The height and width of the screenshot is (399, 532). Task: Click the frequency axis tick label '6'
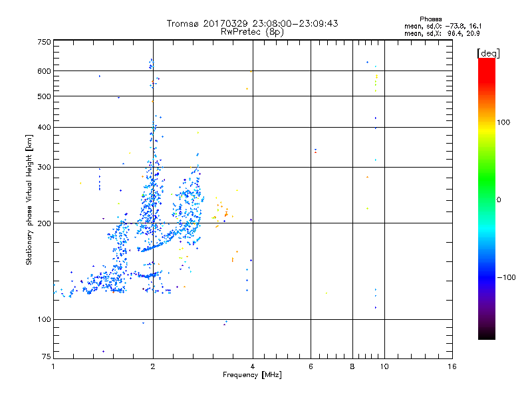coord(311,366)
